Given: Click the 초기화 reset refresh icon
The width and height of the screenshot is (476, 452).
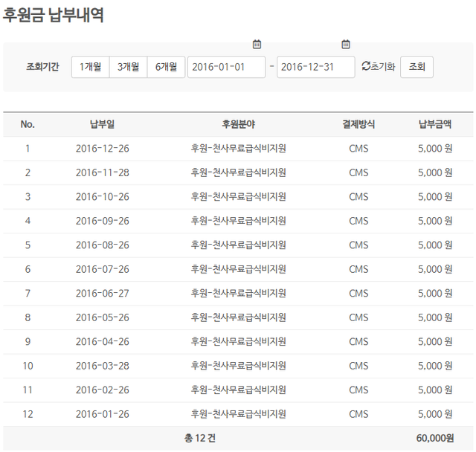Looking at the screenshot, I should pos(365,67).
